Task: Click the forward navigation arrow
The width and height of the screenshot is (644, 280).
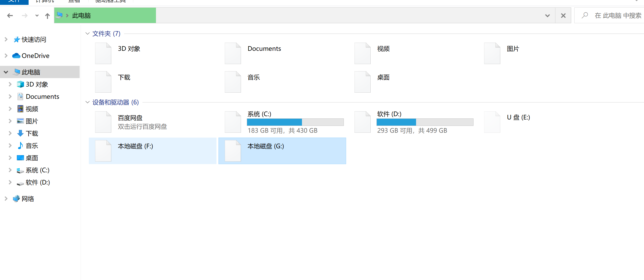Action: tap(25, 16)
